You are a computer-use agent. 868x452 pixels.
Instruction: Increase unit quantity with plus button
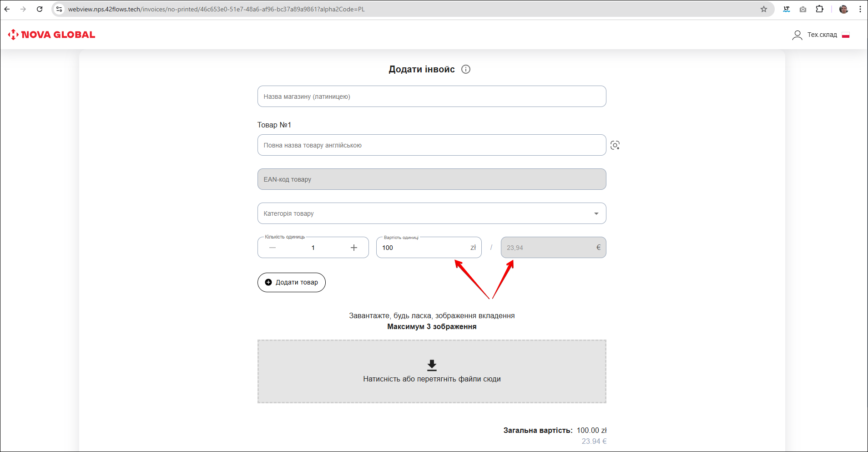tap(354, 248)
